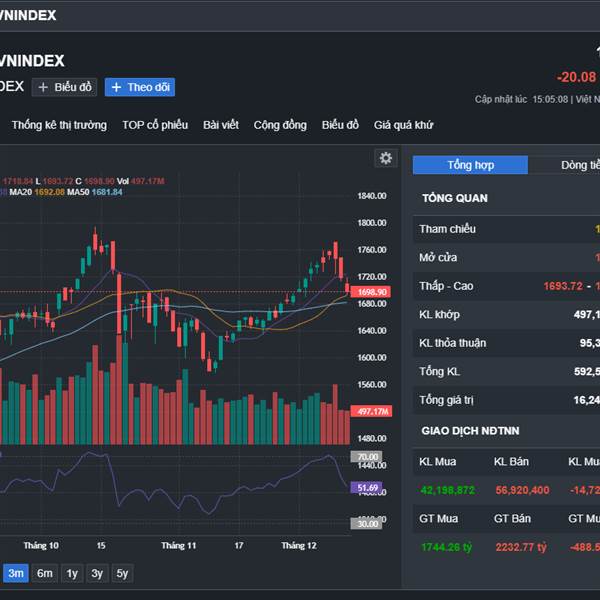This screenshot has height=600, width=600.
Task: Click KL Mua value 42,198,872
Action: pyautogui.click(x=447, y=490)
